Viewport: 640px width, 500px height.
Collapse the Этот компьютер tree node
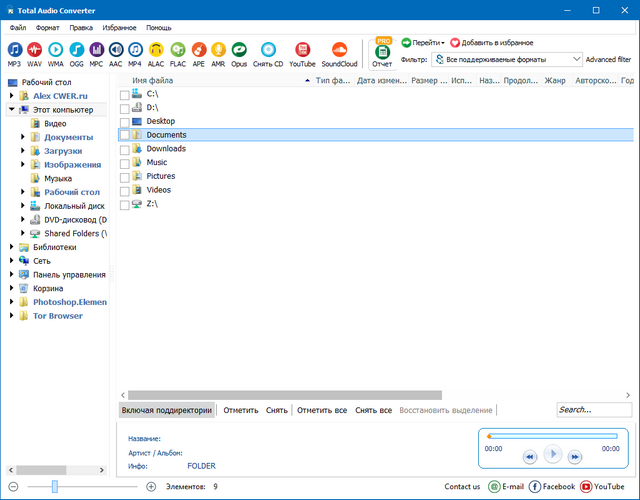click(x=11, y=109)
